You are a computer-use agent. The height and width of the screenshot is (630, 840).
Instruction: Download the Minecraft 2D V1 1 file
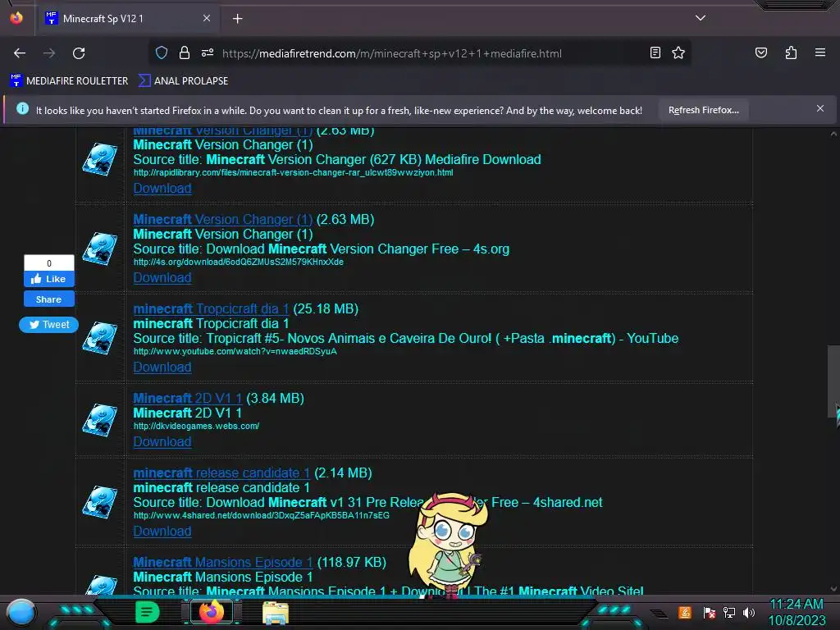162,441
